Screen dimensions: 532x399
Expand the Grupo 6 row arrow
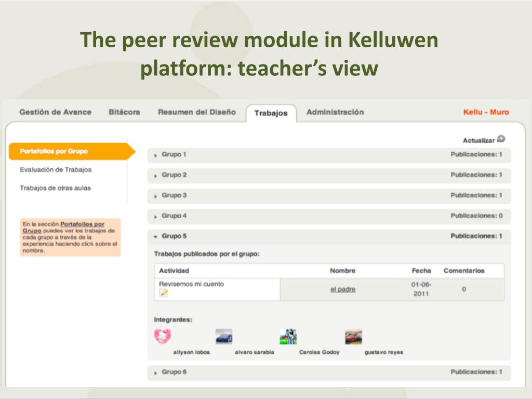point(155,373)
